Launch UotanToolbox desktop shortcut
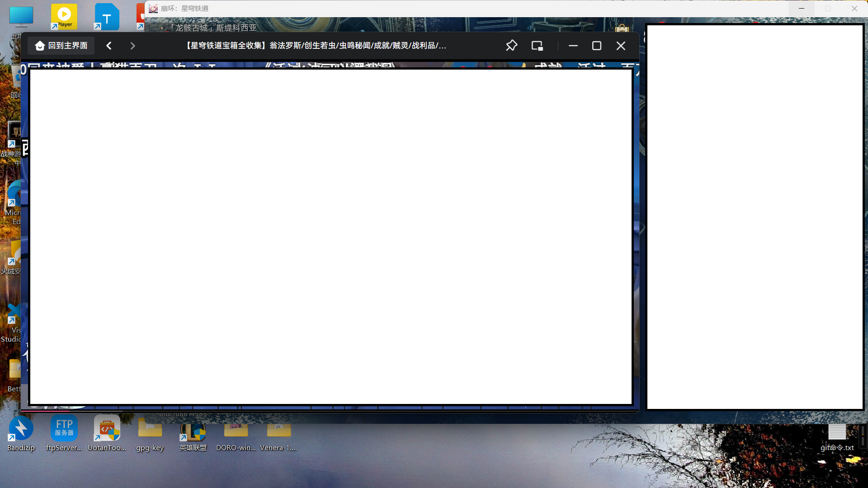Image resolution: width=868 pixels, height=488 pixels. [107, 434]
